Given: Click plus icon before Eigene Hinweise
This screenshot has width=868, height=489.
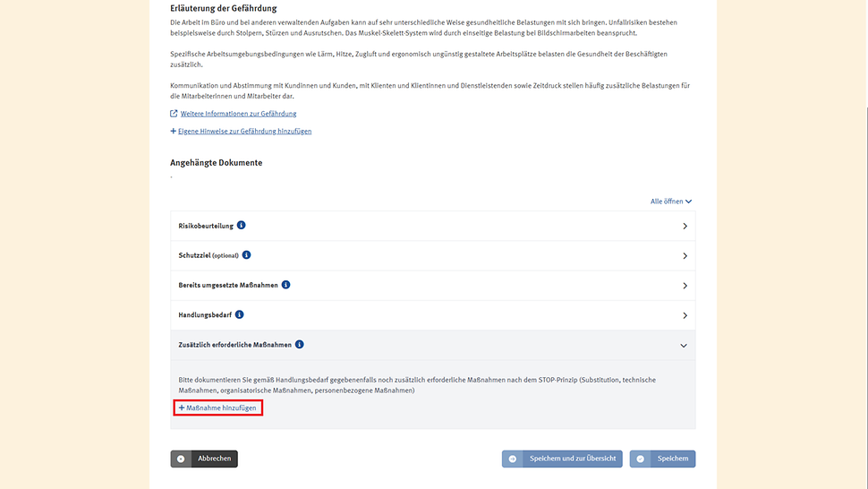Looking at the screenshot, I should [174, 131].
